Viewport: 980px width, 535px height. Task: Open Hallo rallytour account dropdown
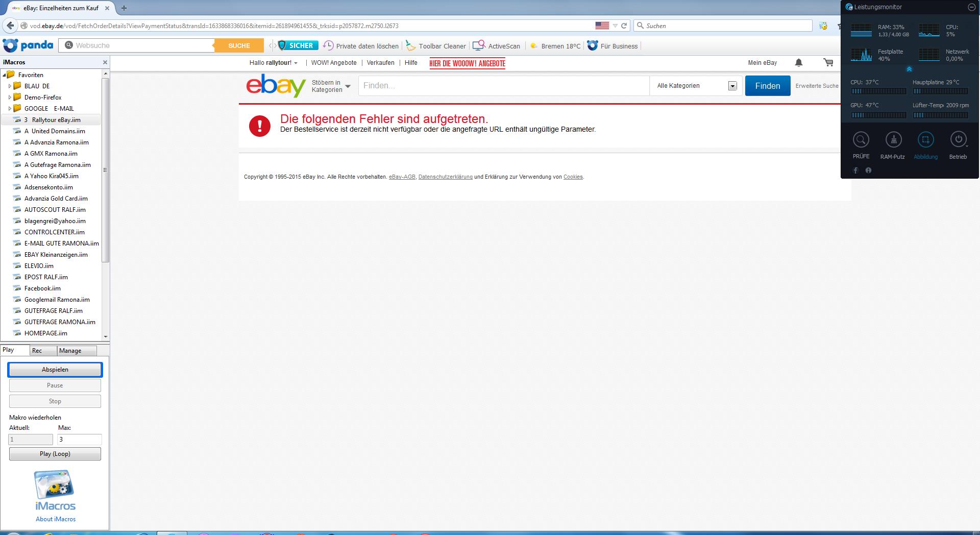pos(274,63)
